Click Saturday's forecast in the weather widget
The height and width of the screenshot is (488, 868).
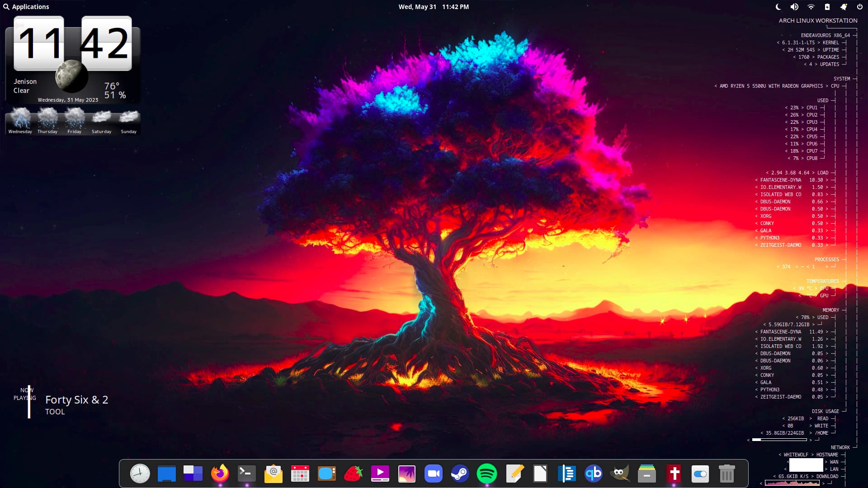pos(101,120)
